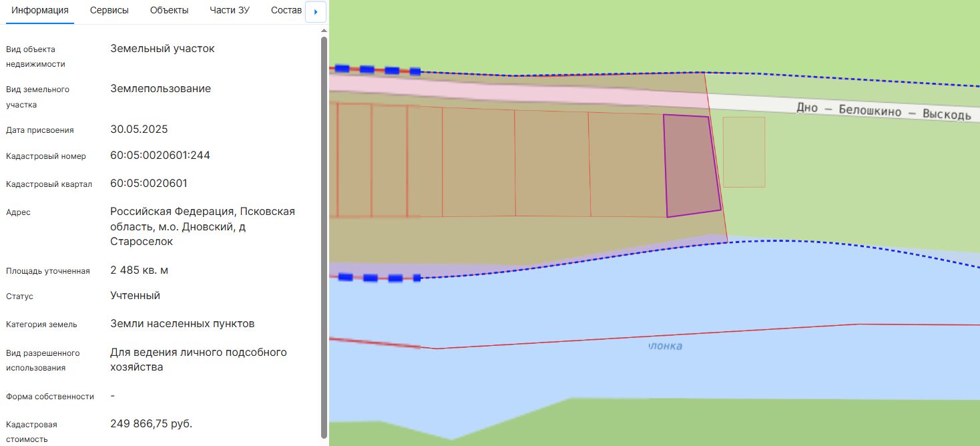The image size is (980, 446).
Task: Click the value Землепользование
Action: [x=160, y=89]
